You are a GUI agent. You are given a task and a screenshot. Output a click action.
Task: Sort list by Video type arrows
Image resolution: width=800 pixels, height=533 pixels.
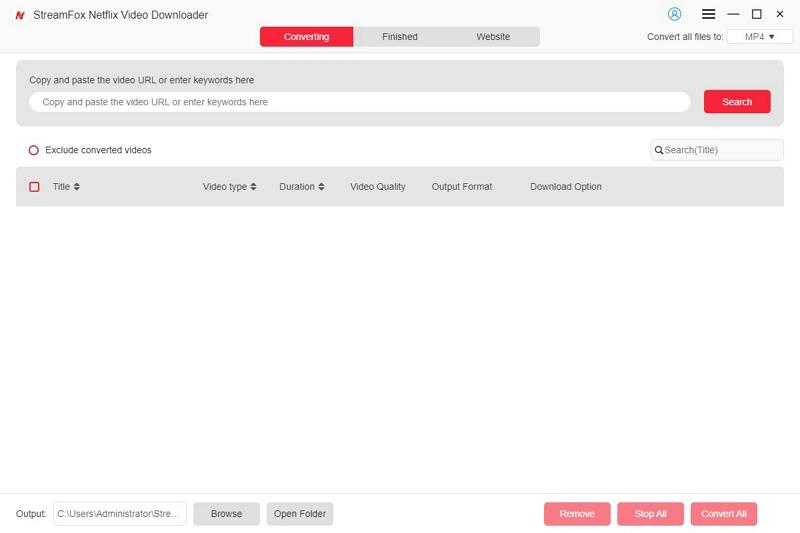click(x=253, y=187)
